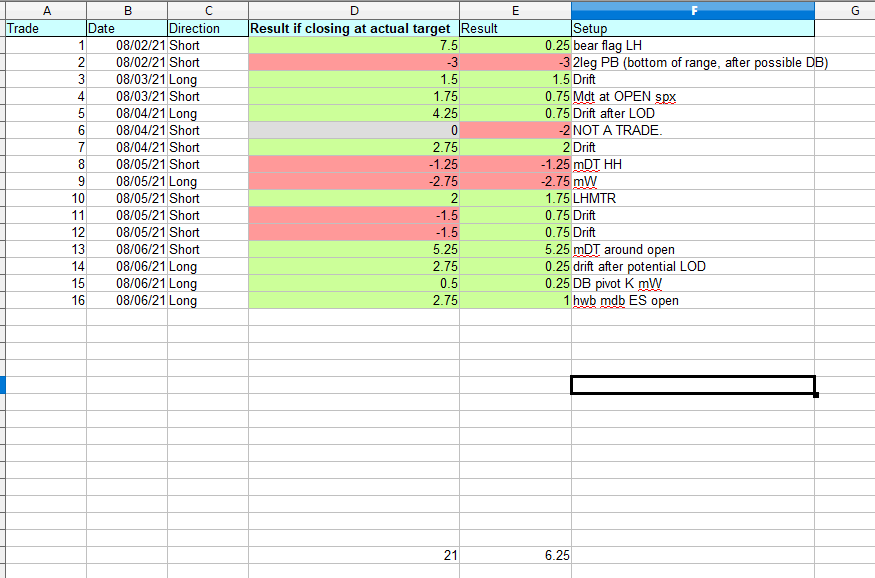Click the selected empty cell in column F

click(693, 385)
